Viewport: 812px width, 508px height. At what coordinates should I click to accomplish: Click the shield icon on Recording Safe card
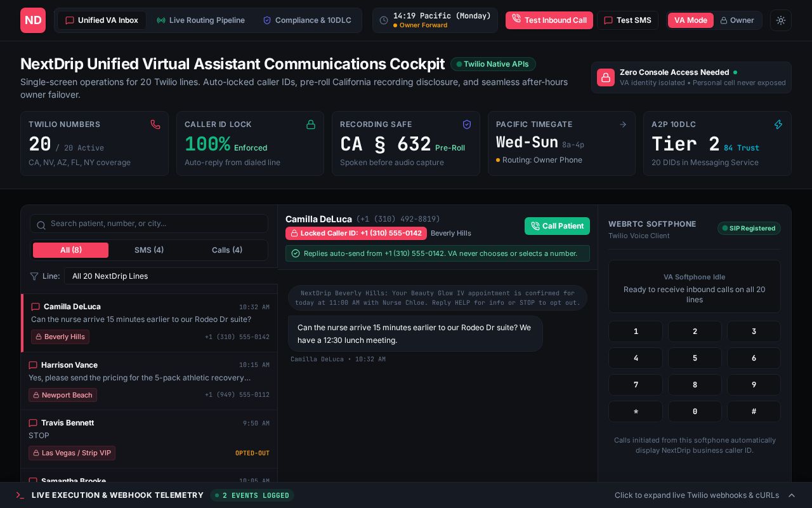pyautogui.click(x=467, y=124)
